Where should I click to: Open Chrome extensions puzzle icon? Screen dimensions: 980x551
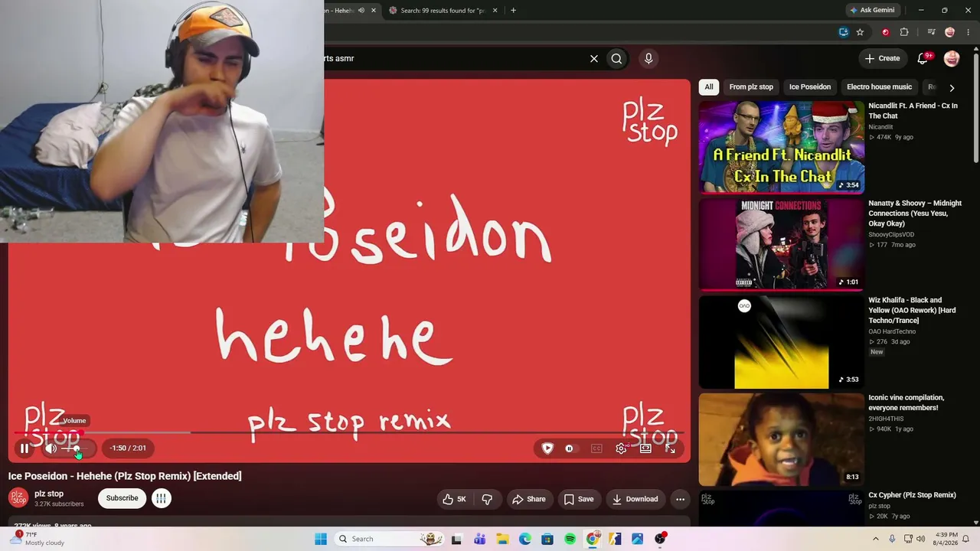pyautogui.click(x=904, y=32)
